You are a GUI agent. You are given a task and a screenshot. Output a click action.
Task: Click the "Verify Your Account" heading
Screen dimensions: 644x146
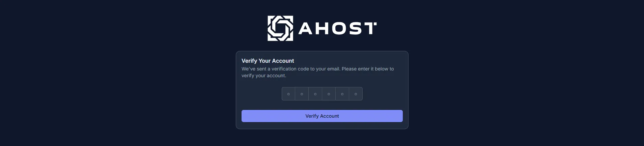268,61
